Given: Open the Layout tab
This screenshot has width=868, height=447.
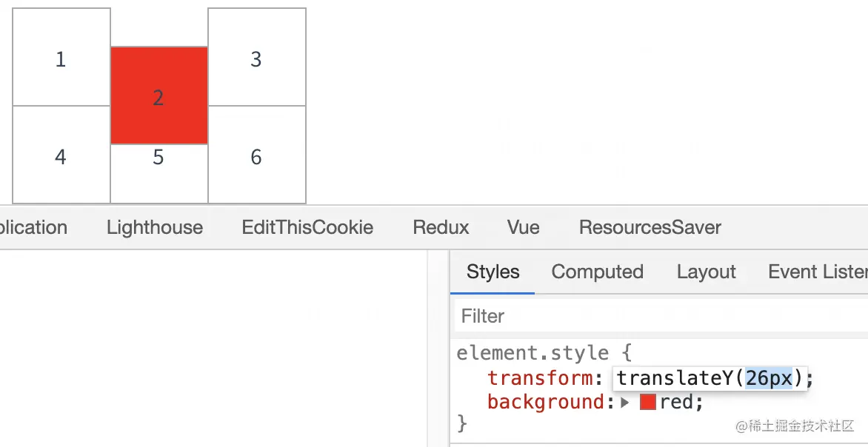Looking at the screenshot, I should pos(706,272).
